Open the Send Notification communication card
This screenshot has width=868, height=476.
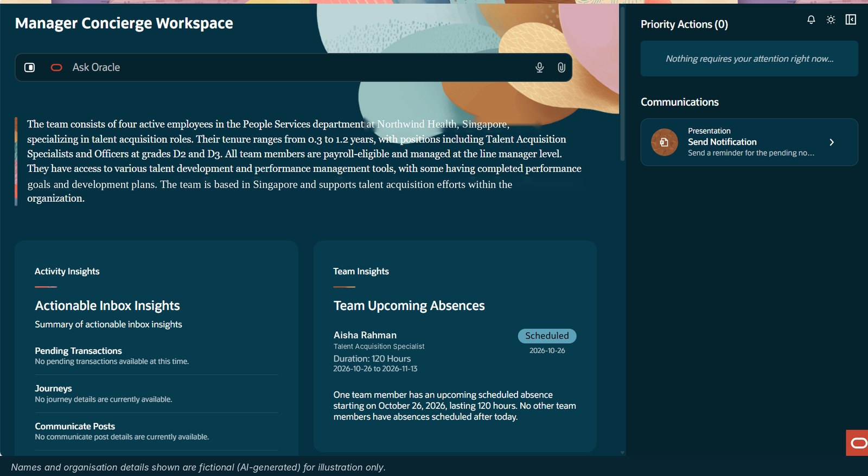tap(749, 142)
